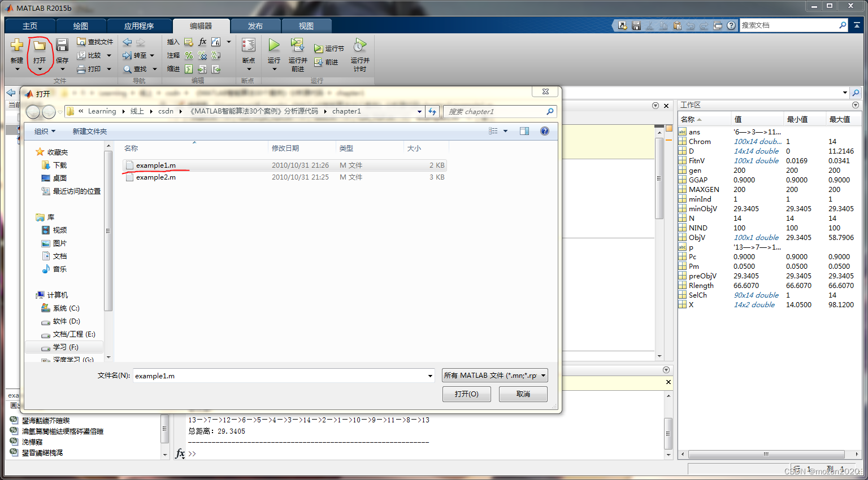Click the csdn breadcrumb in address bar
Screen dimensions: 868x480
pos(166,111)
